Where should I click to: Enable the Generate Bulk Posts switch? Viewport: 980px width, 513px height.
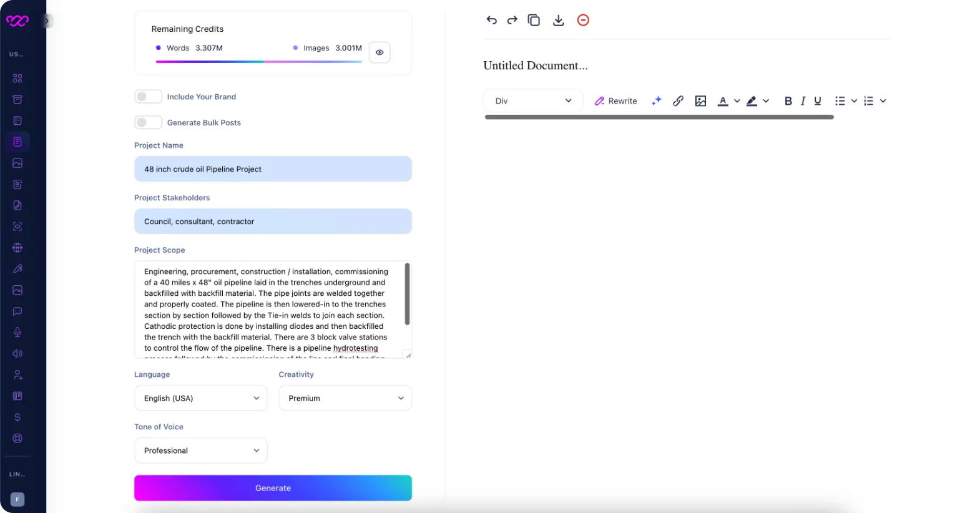148,122
